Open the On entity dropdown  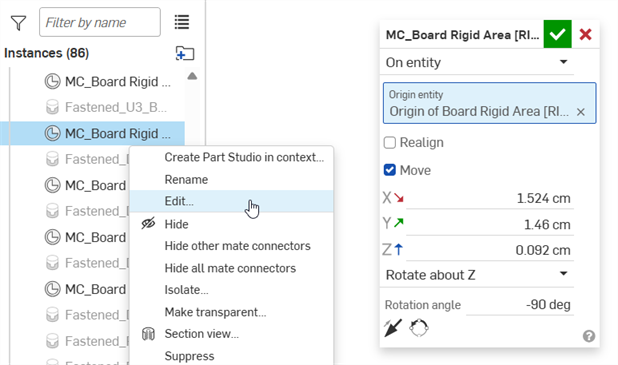click(x=477, y=62)
